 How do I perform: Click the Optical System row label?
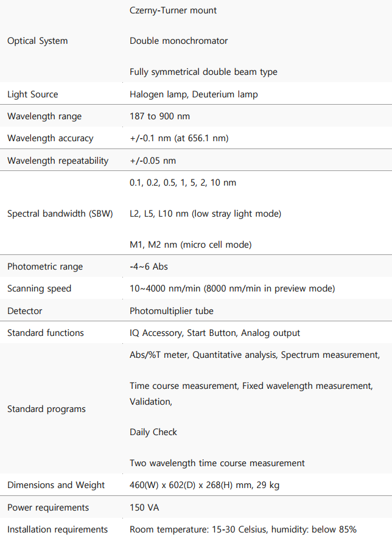[38, 41]
